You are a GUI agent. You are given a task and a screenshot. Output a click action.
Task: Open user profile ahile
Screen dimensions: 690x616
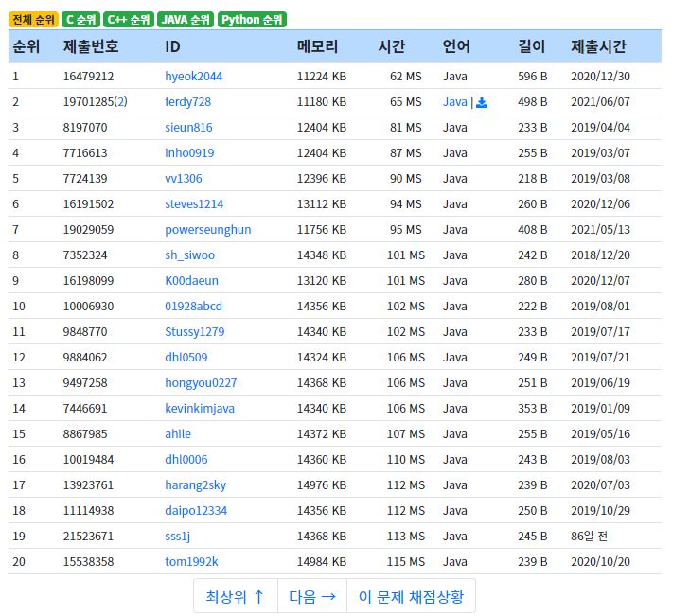[x=178, y=433]
